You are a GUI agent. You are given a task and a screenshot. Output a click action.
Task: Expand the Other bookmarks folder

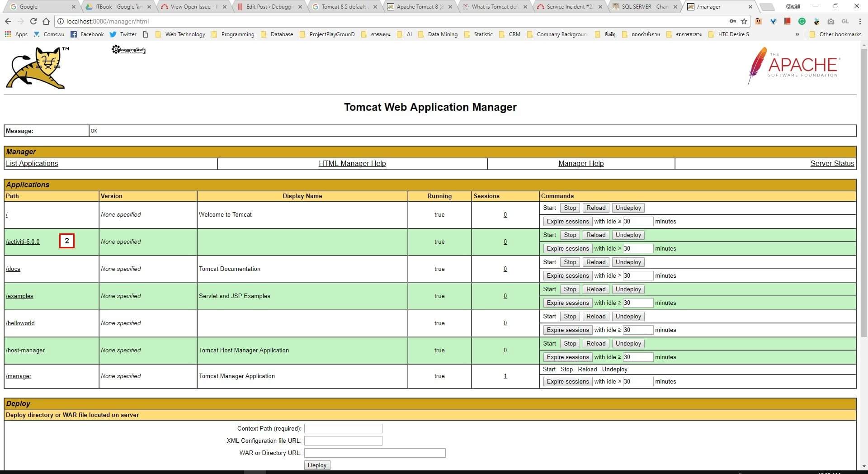click(835, 34)
